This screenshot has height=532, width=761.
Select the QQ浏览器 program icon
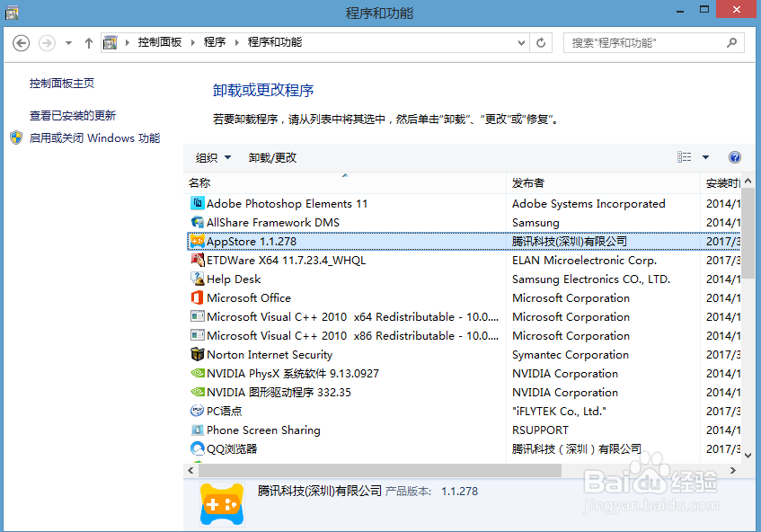197,448
